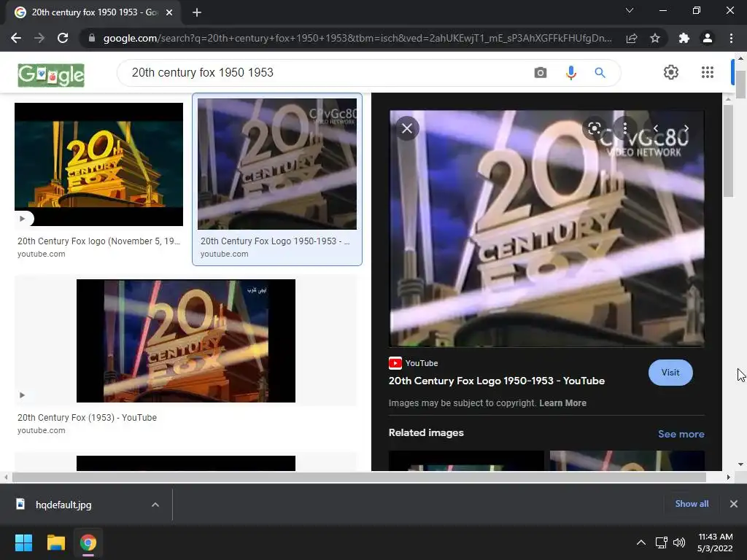Viewport: 747px width, 560px height.
Task: Open Google quick settings gear
Action: (x=671, y=72)
